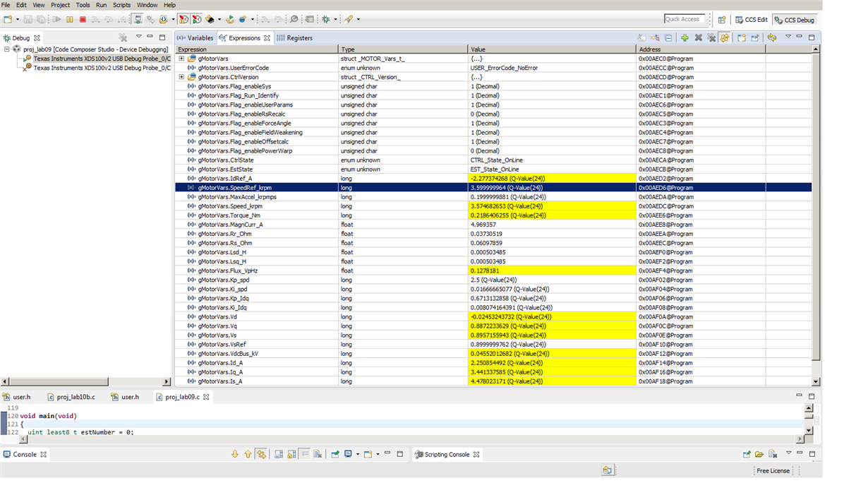Toggle Enable Polite Real-time Mode button

point(197,19)
